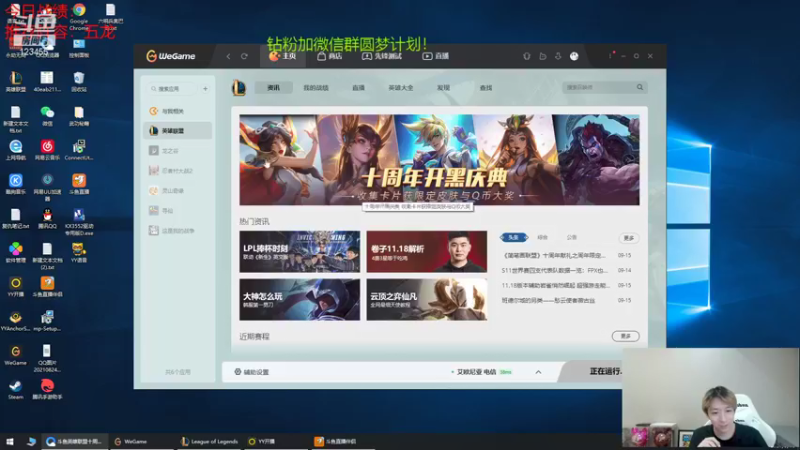Select the 综合 news filter
This screenshot has width=800, height=450.
542,237
